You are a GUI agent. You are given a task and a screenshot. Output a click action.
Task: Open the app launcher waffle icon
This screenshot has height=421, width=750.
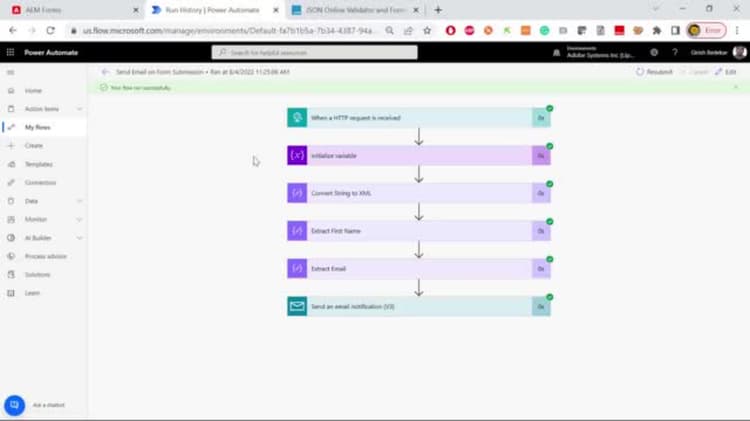coord(11,53)
